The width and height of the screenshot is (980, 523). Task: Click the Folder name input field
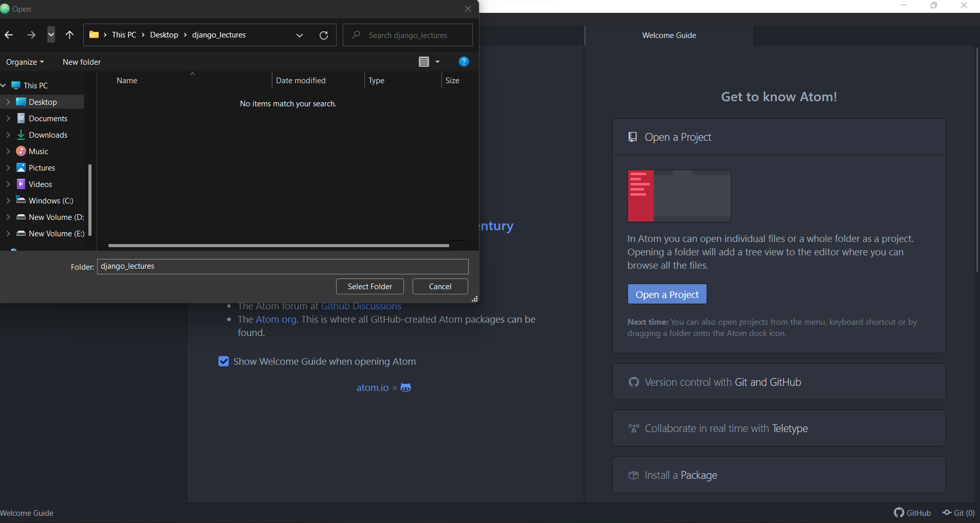(x=282, y=266)
